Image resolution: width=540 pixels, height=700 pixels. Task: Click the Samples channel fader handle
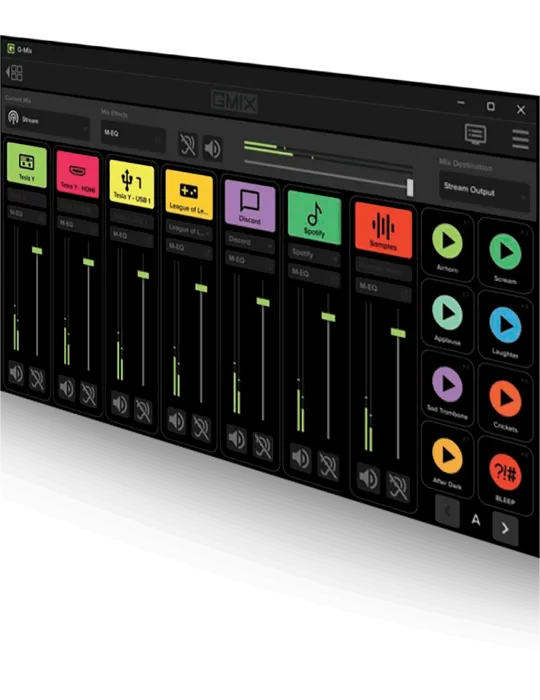click(398, 333)
